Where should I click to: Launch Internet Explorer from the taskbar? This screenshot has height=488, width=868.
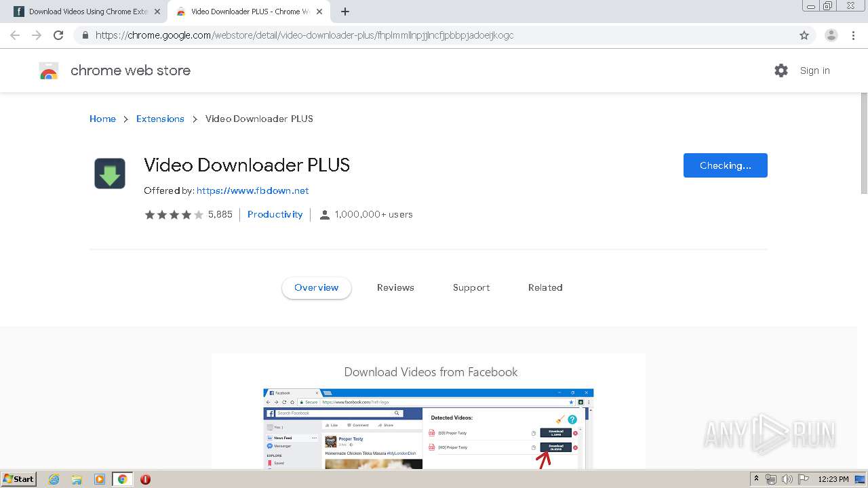54,479
